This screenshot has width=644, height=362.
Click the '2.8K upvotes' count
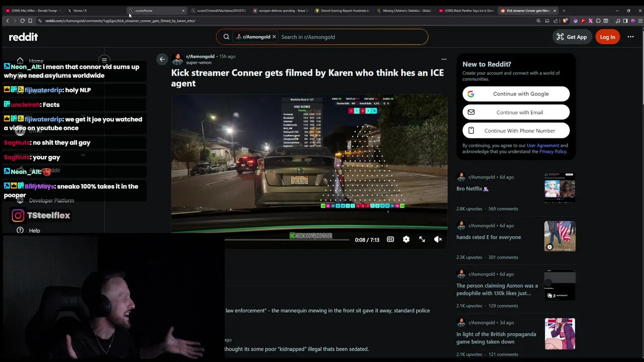[469, 209]
